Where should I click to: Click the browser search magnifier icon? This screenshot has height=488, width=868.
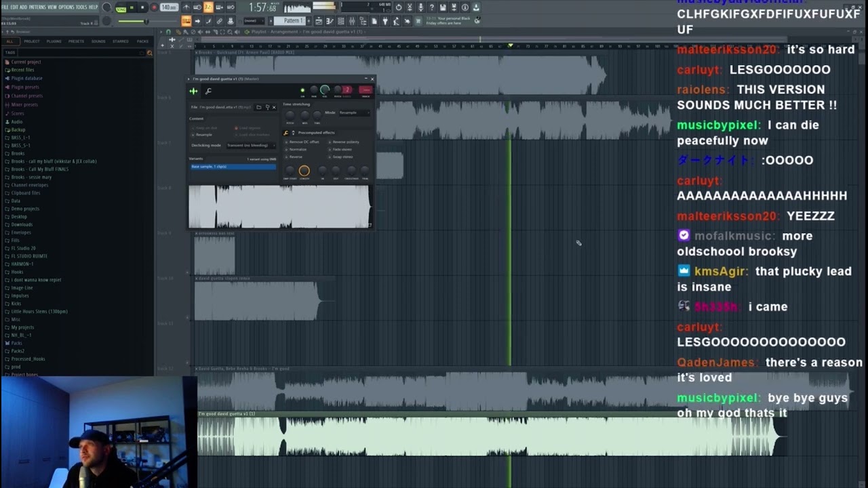click(x=150, y=52)
